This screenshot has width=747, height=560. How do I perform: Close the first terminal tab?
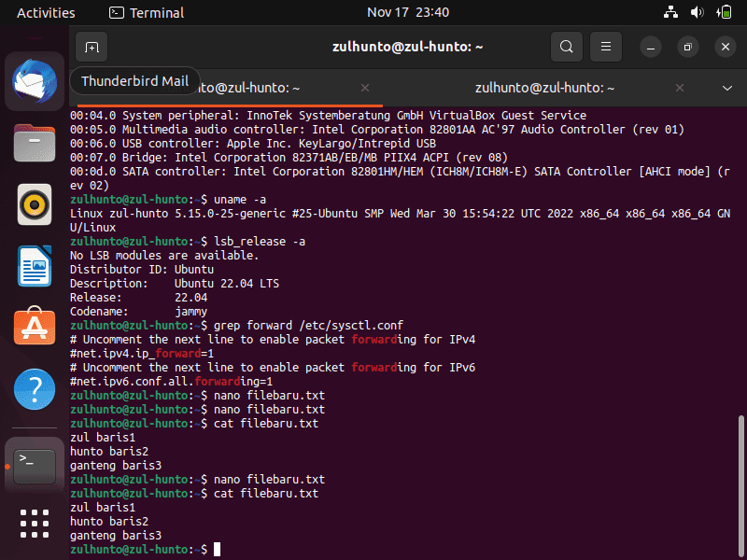(x=365, y=88)
